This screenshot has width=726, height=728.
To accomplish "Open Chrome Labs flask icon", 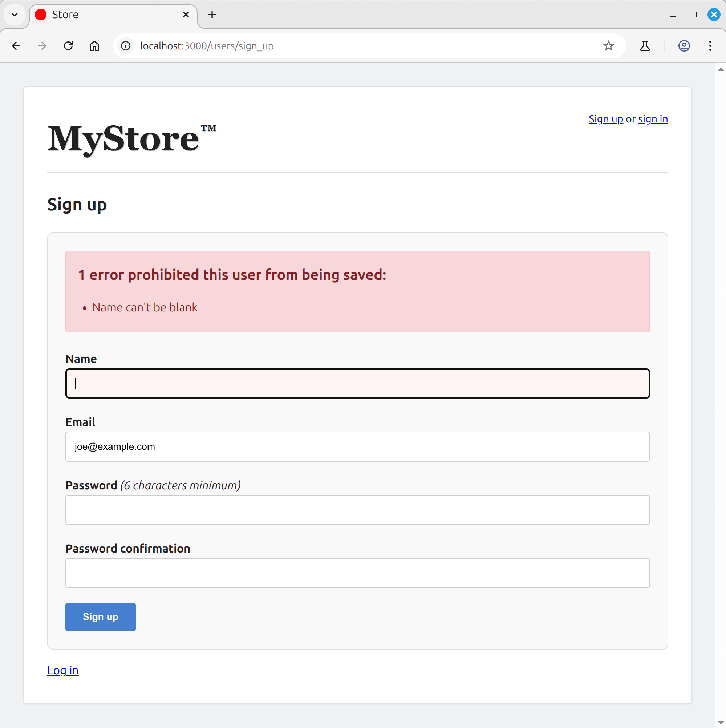I will (x=645, y=46).
